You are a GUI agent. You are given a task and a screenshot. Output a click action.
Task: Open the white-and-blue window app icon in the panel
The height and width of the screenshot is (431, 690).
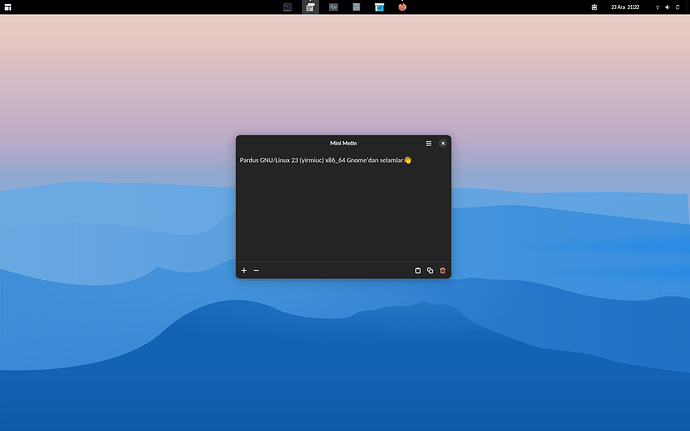[x=379, y=7]
